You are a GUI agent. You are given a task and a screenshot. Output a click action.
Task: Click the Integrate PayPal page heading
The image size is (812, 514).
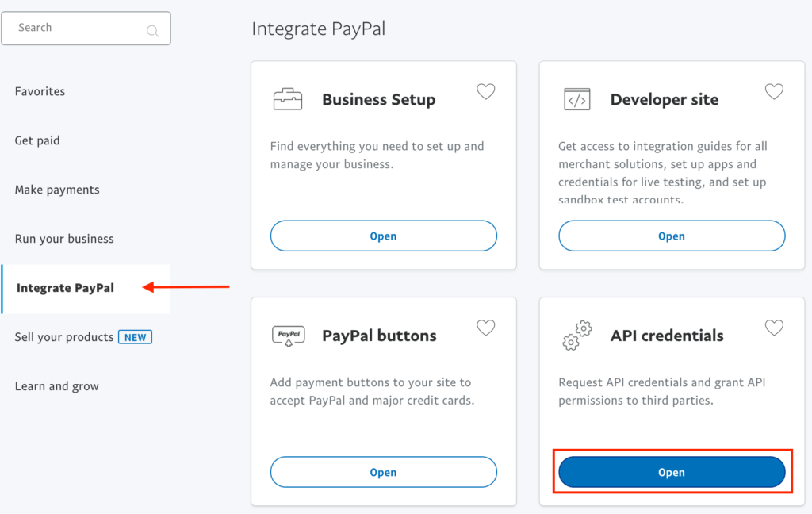(x=319, y=29)
